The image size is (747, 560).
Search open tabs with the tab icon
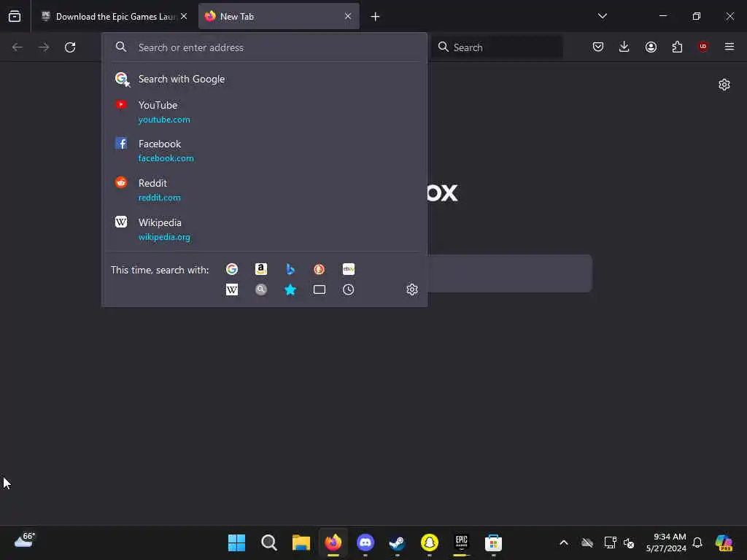coord(320,289)
